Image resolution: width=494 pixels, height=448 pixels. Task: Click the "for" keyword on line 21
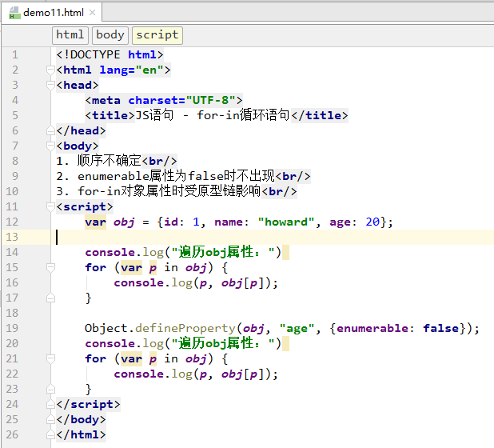[x=96, y=358]
